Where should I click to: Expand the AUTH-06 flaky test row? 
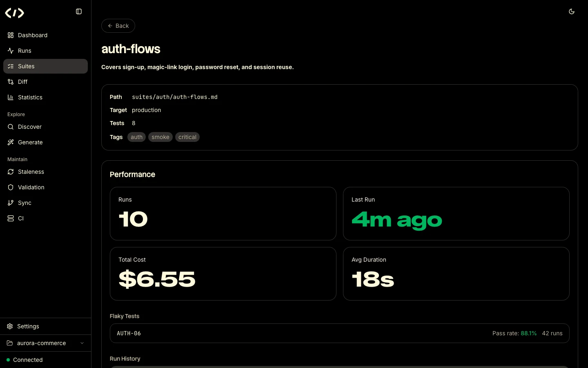pyautogui.click(x=339, y=333)
